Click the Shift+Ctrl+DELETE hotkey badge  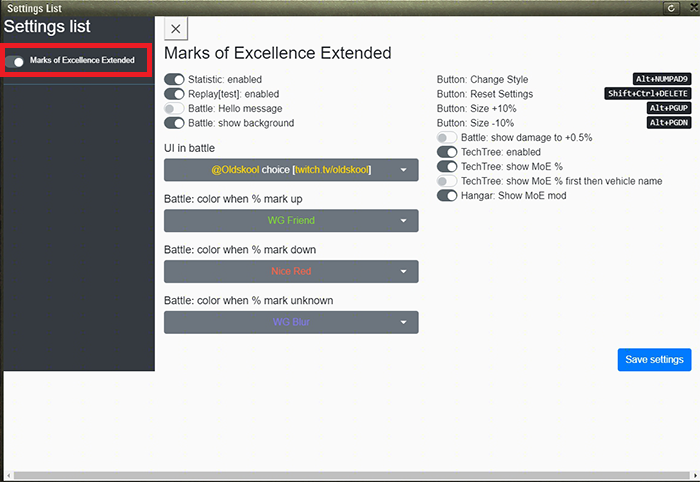tap(648, 94)
